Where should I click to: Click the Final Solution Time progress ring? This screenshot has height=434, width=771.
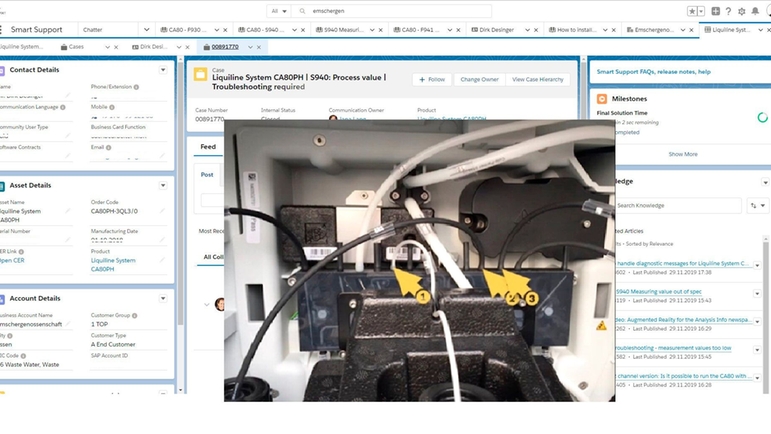pyautogui.click(x=762, y=117)
